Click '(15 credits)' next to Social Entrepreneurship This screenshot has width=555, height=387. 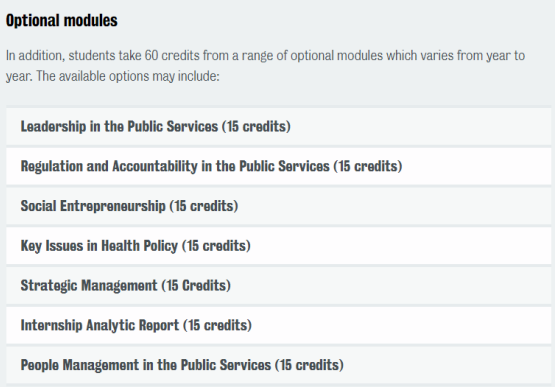pyautogui.click(x=204, y=206)
